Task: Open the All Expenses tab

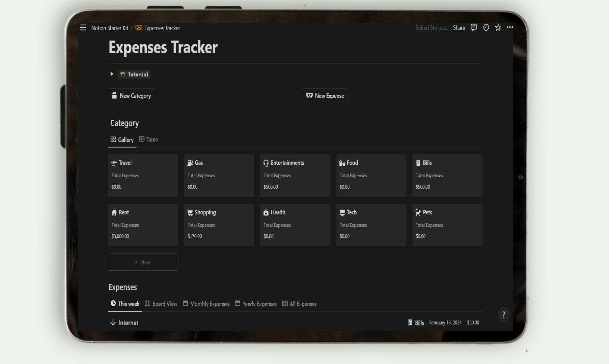Action: 299,304
